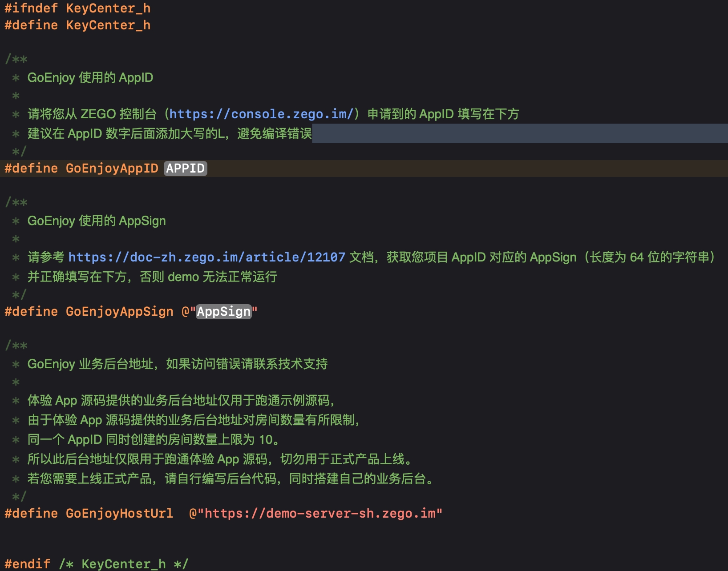728x571 pixels.
Task: Click the '#define KeyCenter_h' line
Action: click(x=77, y=25)
